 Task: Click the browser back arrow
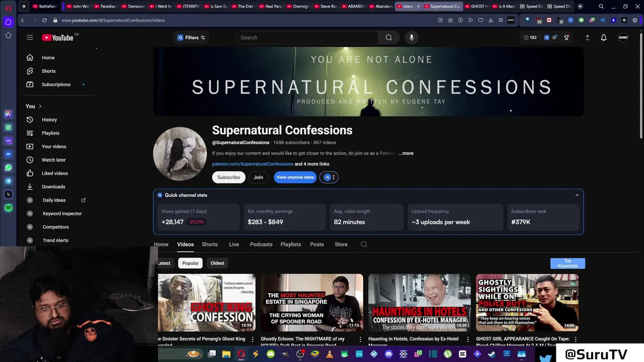pyautogui.click(x=23, y=20)
